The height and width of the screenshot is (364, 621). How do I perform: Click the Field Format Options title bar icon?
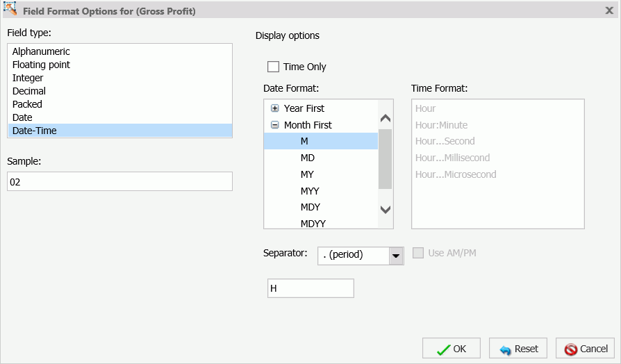10,9
